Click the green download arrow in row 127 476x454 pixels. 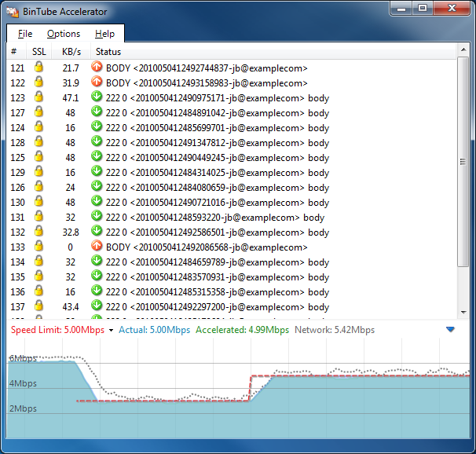point(97,112)
